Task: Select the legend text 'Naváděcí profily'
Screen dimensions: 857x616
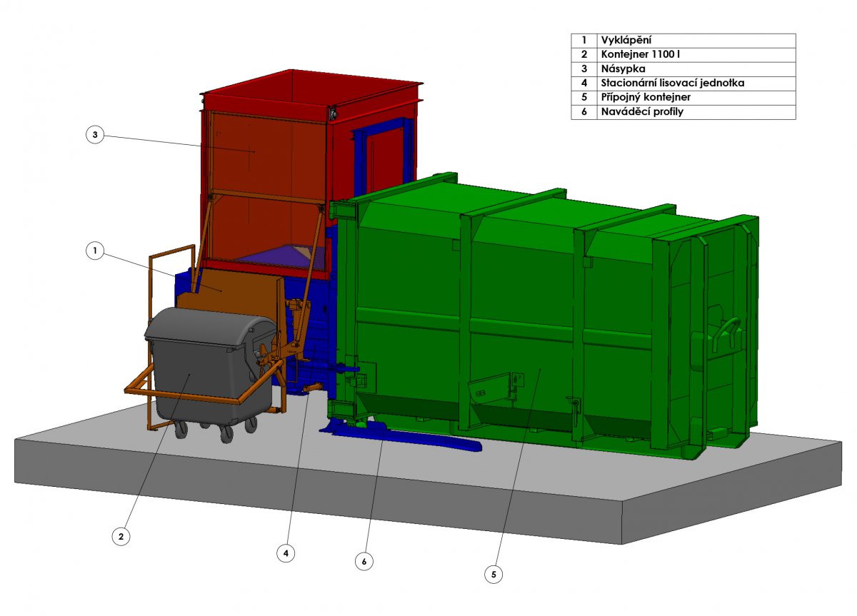Action: [x=642, y=112]
